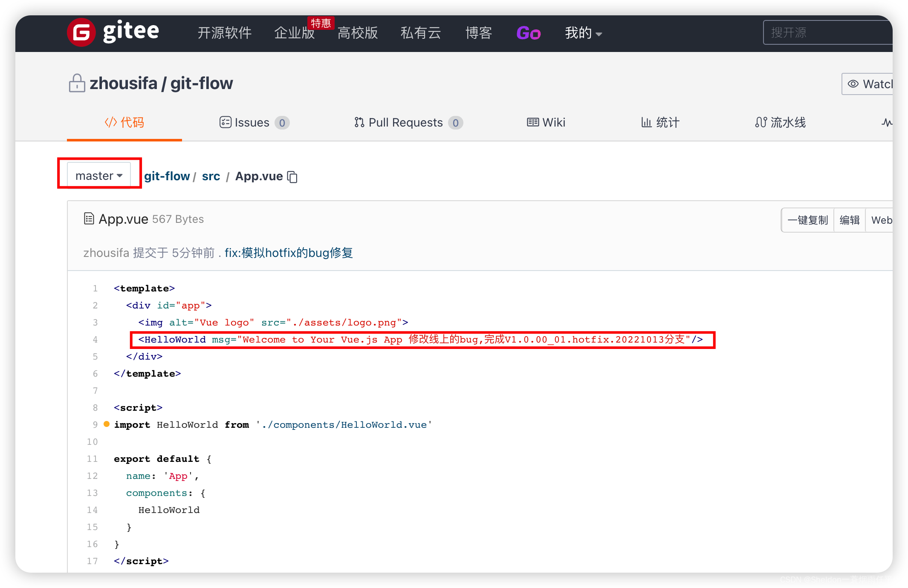
Task: Click the commit author zhousifa
Action: click(x=106, y=253)
